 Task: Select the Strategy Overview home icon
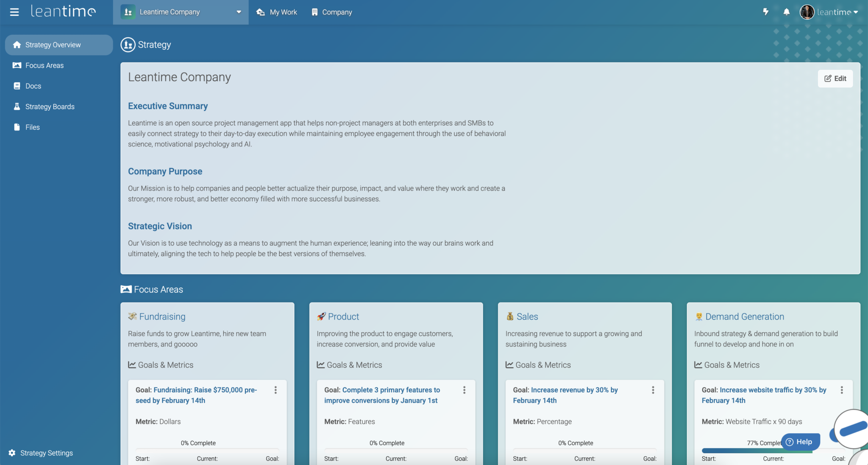17,45
